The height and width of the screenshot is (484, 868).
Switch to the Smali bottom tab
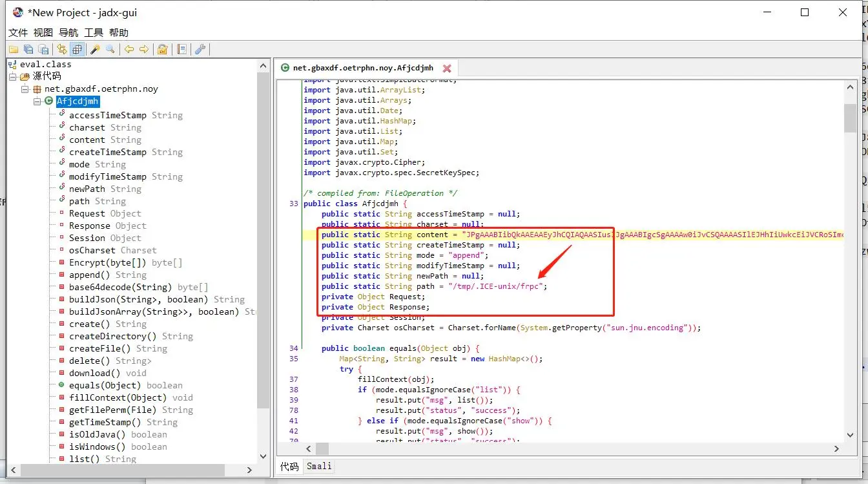(x=319, y=467)
